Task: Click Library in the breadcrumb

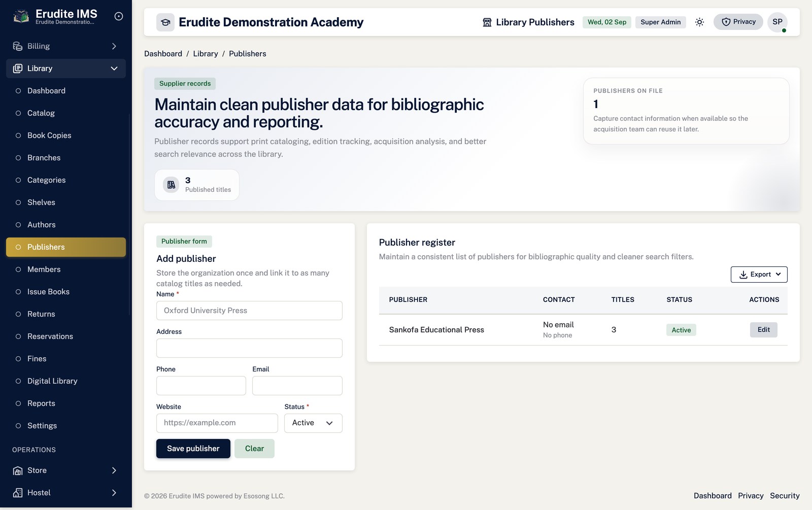Action: pos(206,54)
